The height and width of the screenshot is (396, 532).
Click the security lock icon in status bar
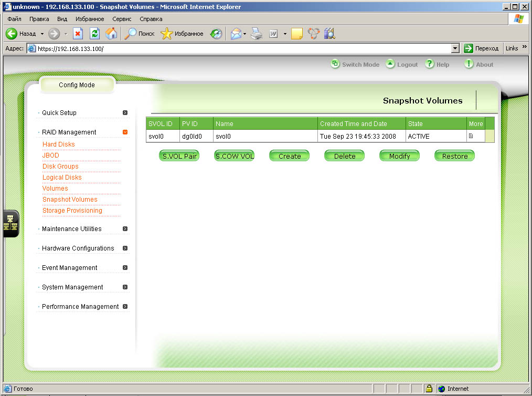[x=429, y=388]
